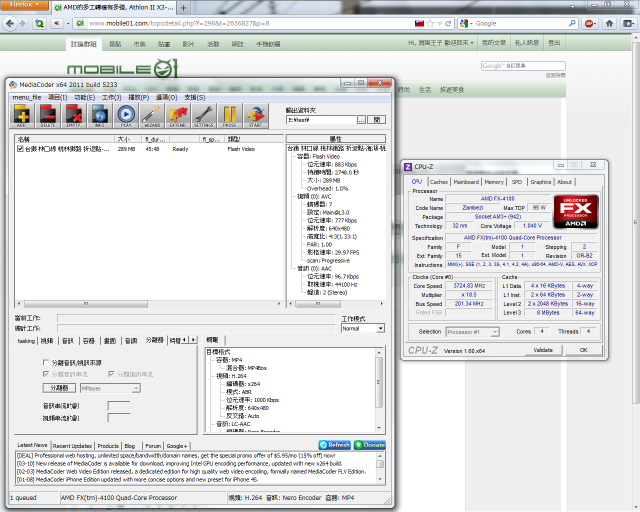
Task: Open the INFO icon in MediaCoder toolbar
Action: pos(100,116)
